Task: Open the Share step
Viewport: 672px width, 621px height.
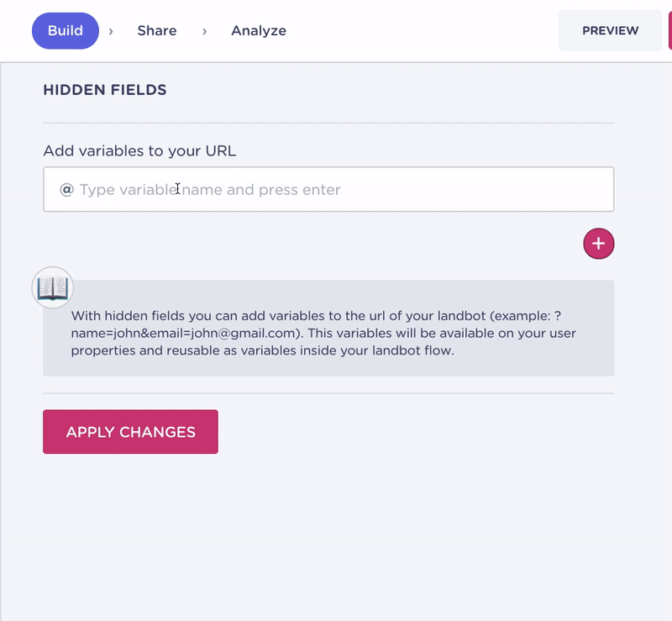Action: (x=157, y=30)
